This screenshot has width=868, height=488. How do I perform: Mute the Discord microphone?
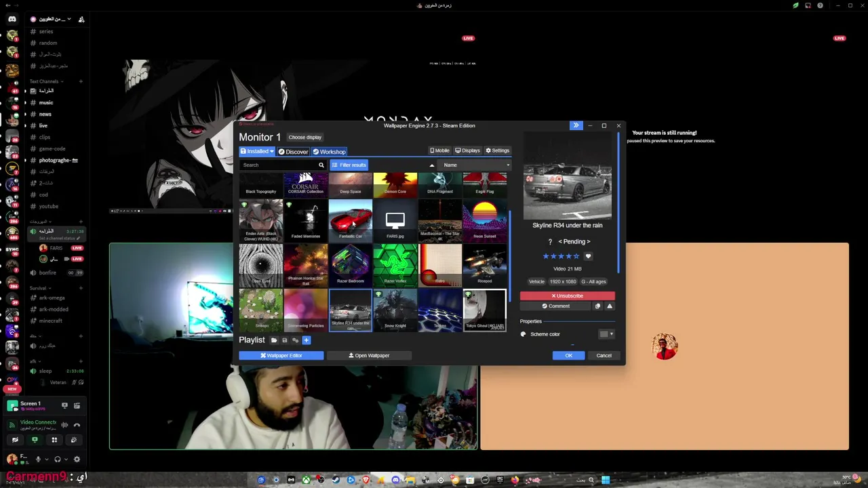(x=38, y=459)
